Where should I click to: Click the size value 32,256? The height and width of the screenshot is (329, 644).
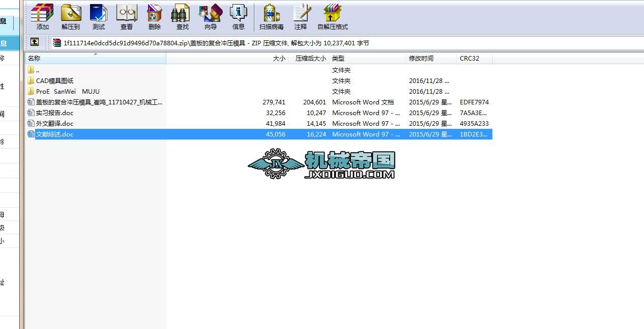[x=276, y=113]
